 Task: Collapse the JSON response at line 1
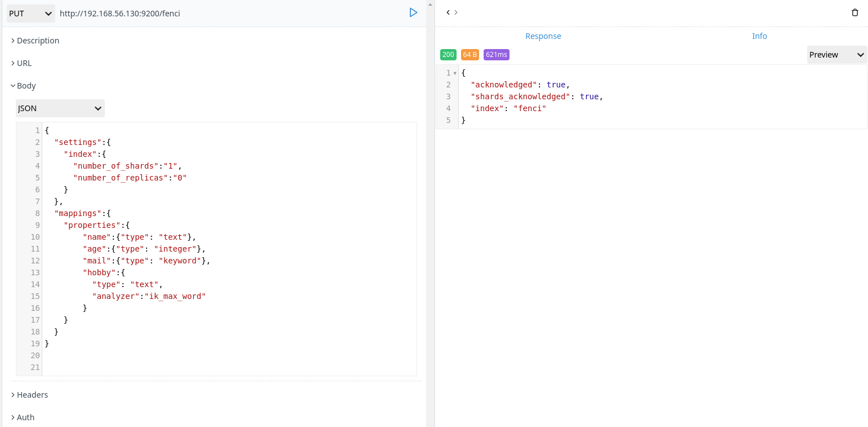[454, 72]
